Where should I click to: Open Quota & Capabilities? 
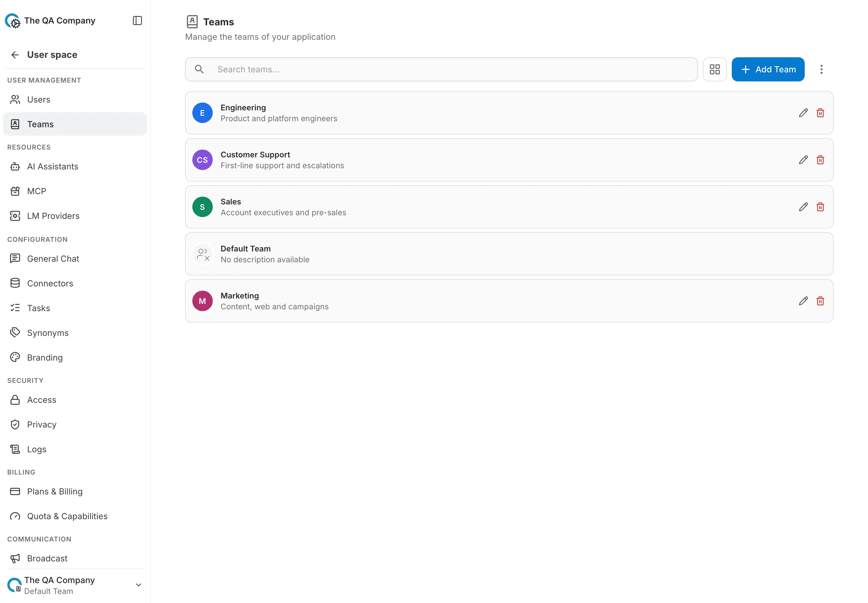pos(75,516)
